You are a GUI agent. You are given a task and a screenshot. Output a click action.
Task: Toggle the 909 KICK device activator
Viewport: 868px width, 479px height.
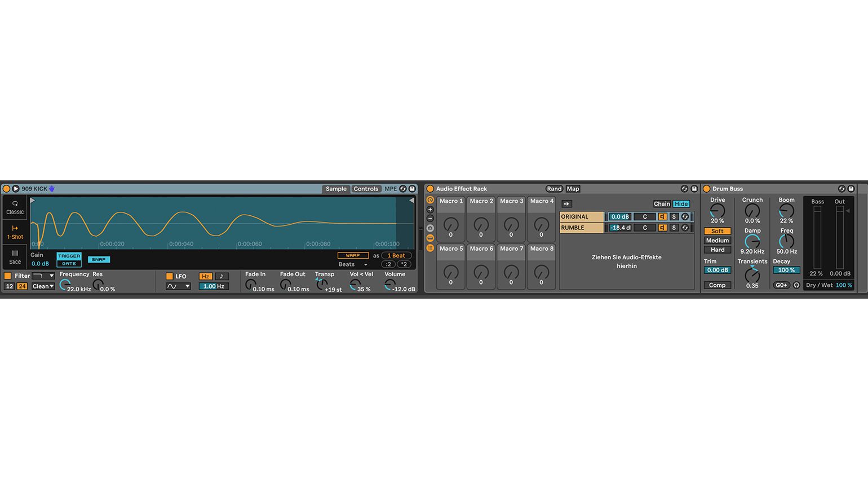6,189
